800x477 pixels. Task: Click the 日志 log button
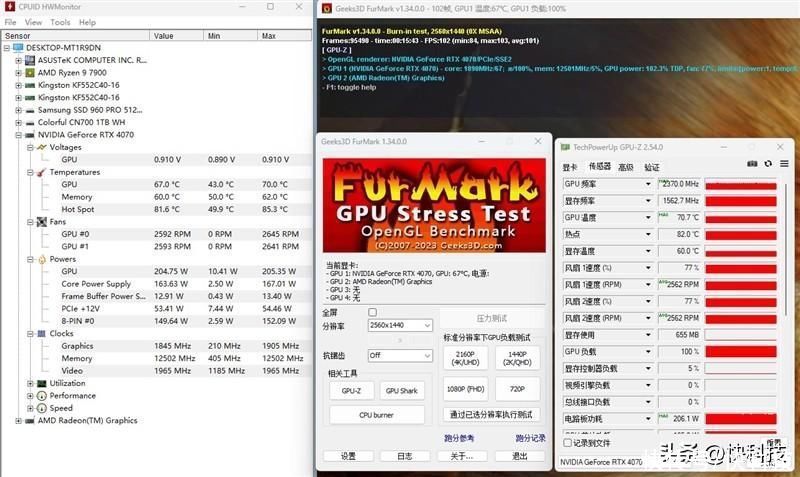tap(405, 456)
